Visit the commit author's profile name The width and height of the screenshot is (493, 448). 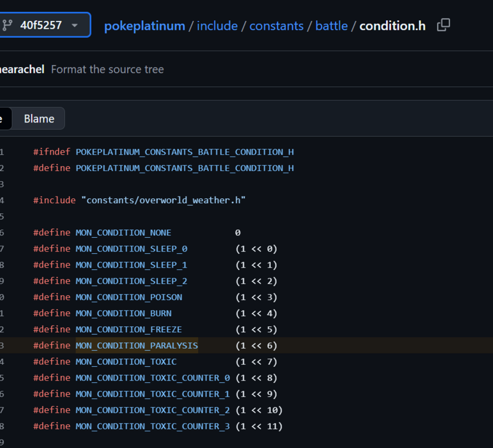(x=21, y=69)
